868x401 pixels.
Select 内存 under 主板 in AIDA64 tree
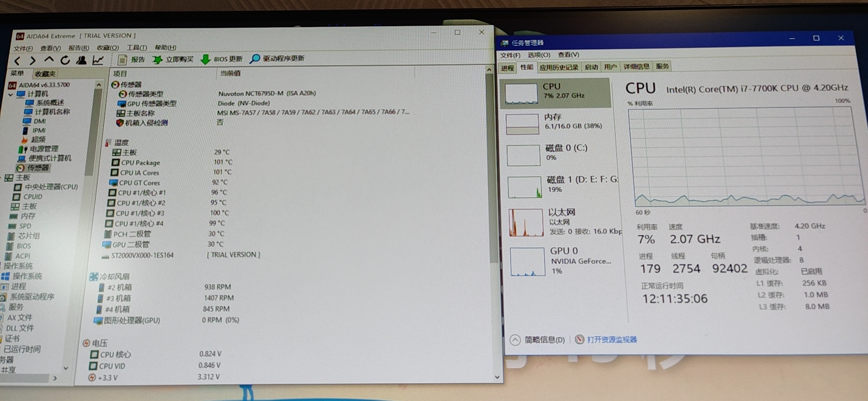pos(23,216)
